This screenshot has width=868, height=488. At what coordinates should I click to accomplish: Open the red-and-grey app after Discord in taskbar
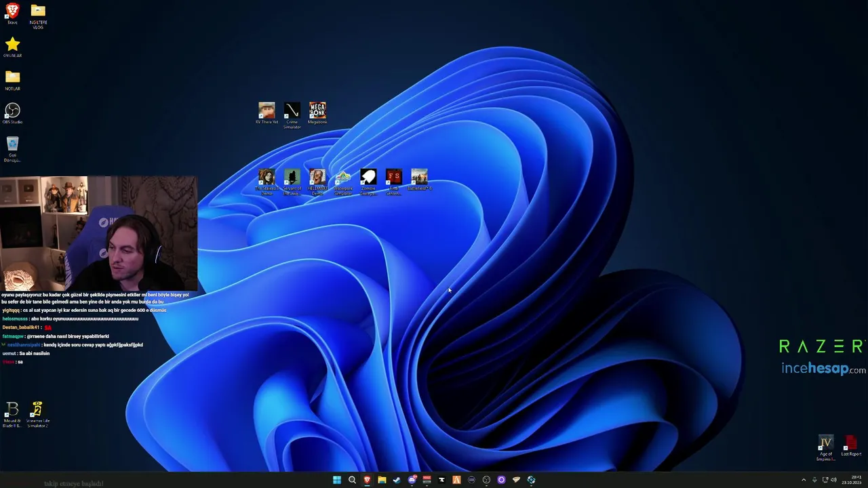tap(427, 480)
